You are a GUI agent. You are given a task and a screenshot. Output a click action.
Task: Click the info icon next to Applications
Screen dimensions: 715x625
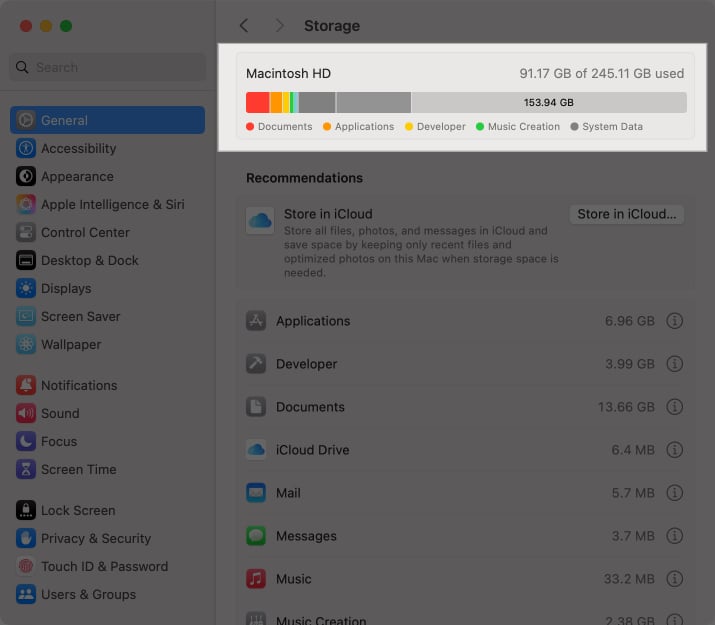point(674,321)
